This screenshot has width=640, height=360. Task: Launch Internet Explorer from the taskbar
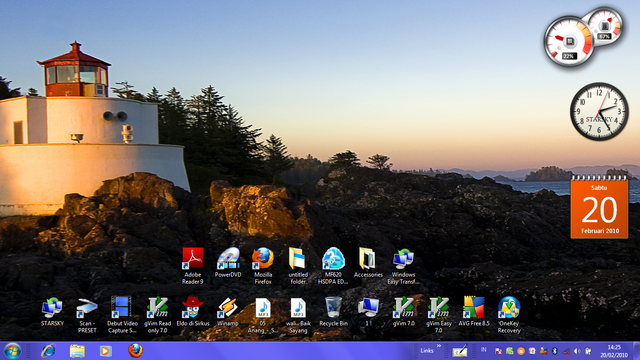(48, 351)
